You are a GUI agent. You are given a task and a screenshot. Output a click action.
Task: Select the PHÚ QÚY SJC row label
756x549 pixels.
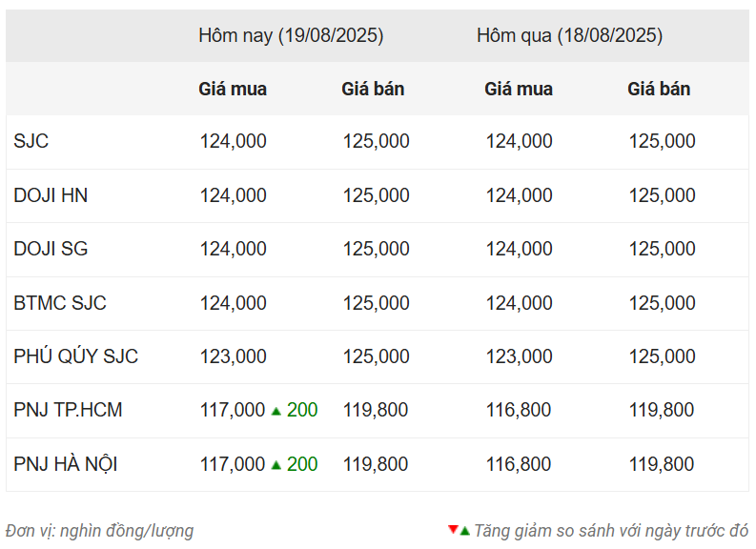tap(75, 356)
